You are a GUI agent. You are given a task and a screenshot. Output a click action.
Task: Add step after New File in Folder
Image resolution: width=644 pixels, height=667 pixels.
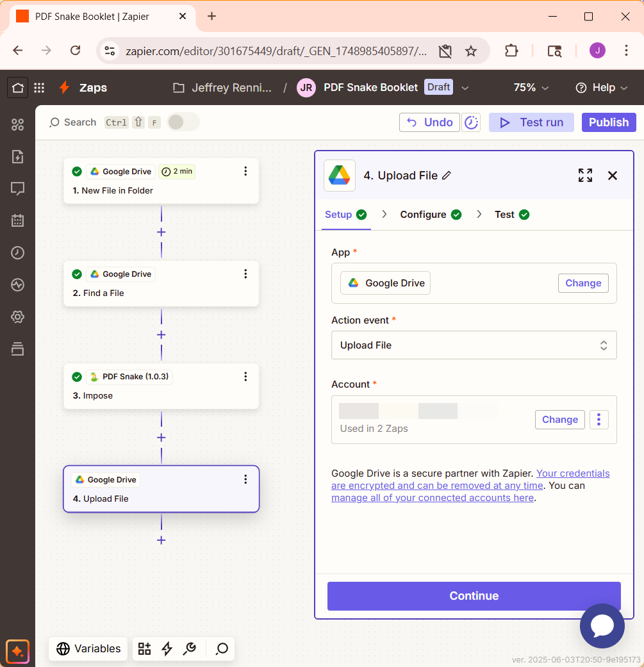coord(161,232)
